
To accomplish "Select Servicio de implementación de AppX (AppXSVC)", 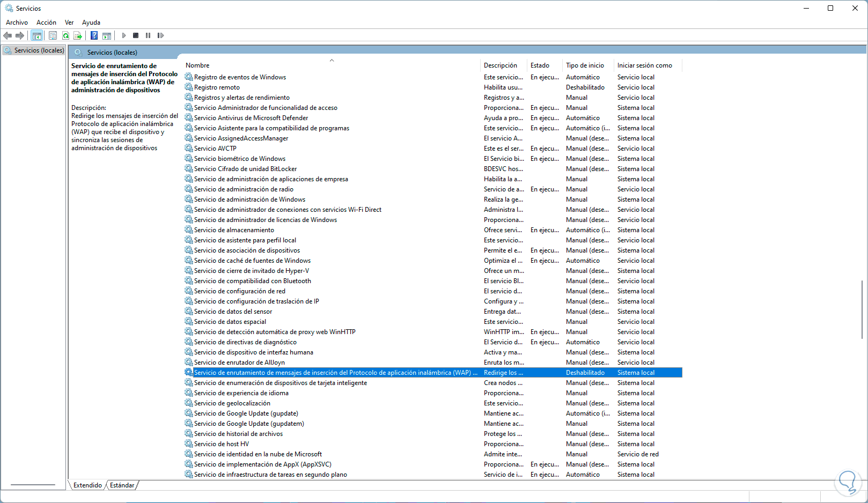I will pos(263,464).
